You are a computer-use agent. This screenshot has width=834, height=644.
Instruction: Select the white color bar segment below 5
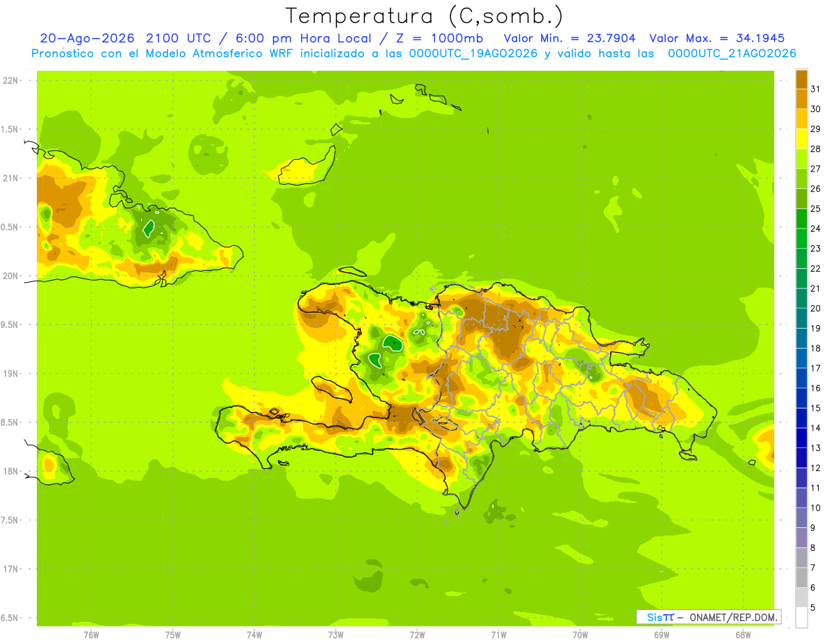coord(801,618)
